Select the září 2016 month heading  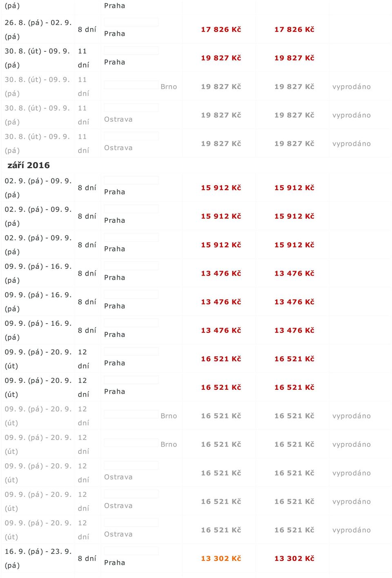(x=29, y=165)
